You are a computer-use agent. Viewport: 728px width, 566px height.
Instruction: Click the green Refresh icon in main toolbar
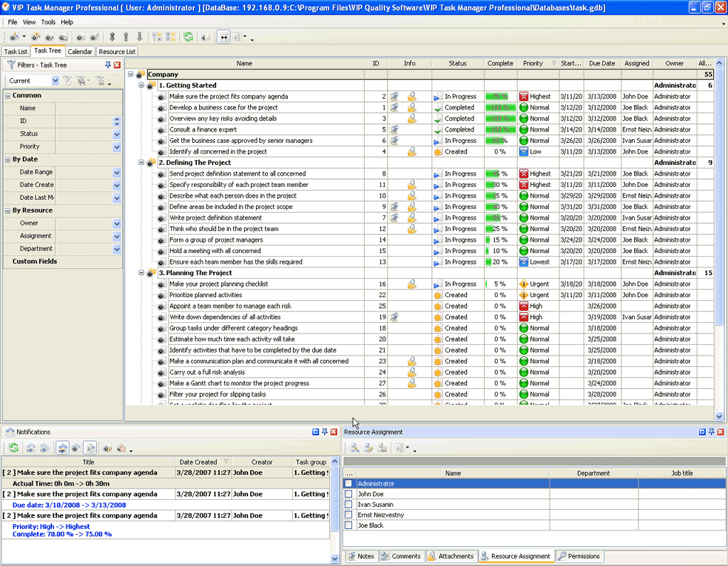pyautogui.click(x=188, y=37)
